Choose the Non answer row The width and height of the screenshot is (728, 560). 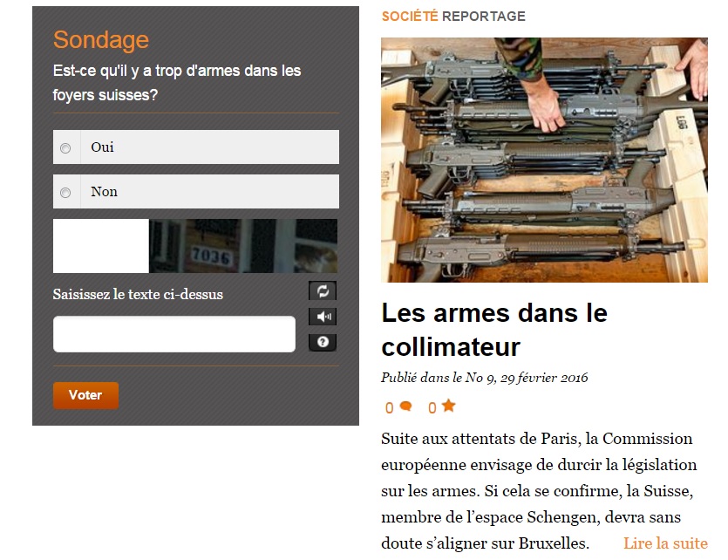point(196,192)
